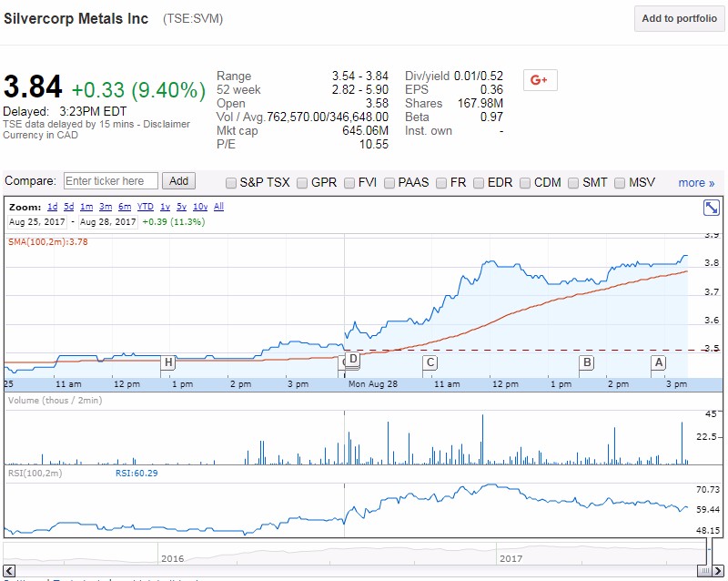Click the RSI(100,2m) panel label

[35, 474]
